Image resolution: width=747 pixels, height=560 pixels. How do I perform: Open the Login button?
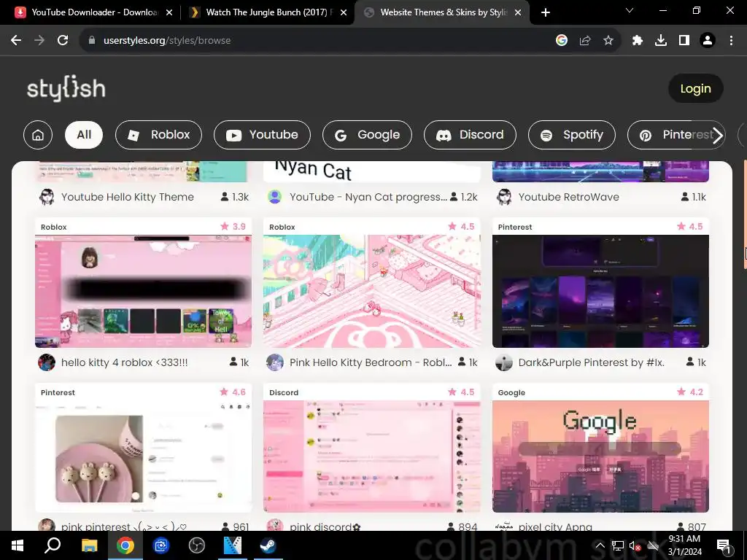695,88
